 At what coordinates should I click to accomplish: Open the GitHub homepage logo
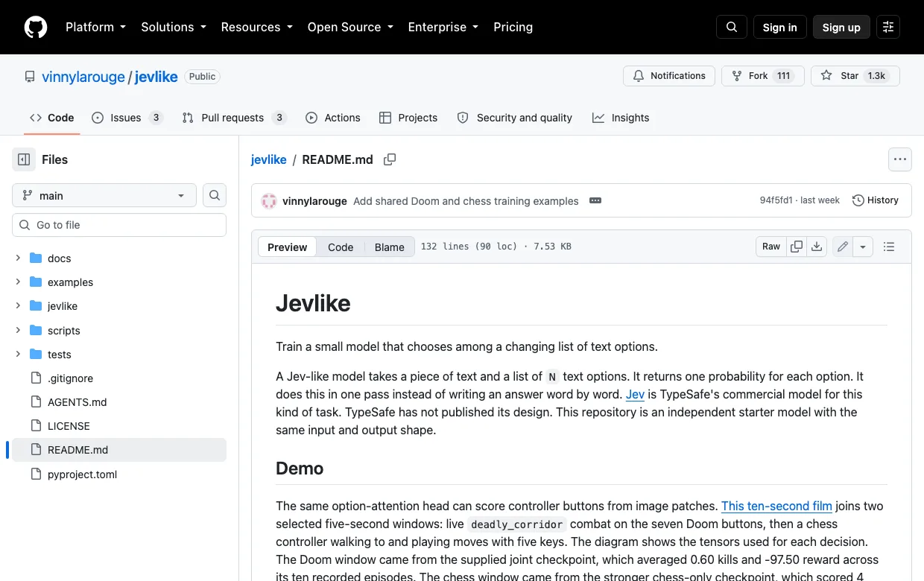tap(36, 27)
